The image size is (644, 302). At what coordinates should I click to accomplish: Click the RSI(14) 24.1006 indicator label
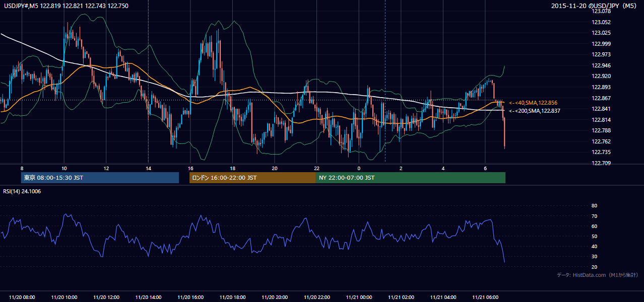23,191
